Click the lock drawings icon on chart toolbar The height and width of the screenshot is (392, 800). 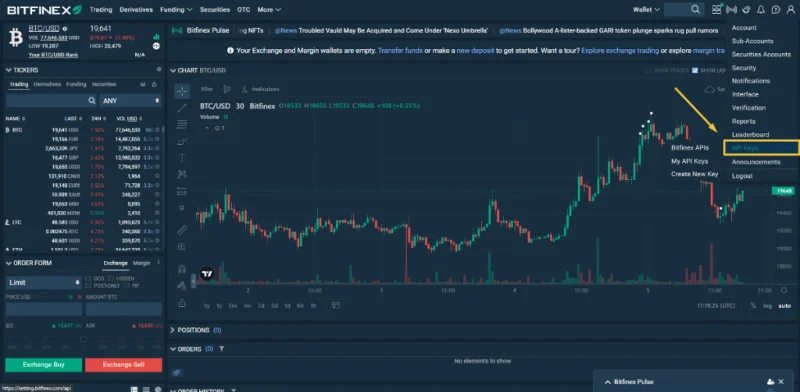pyautogui.click(x=182, y=303)
